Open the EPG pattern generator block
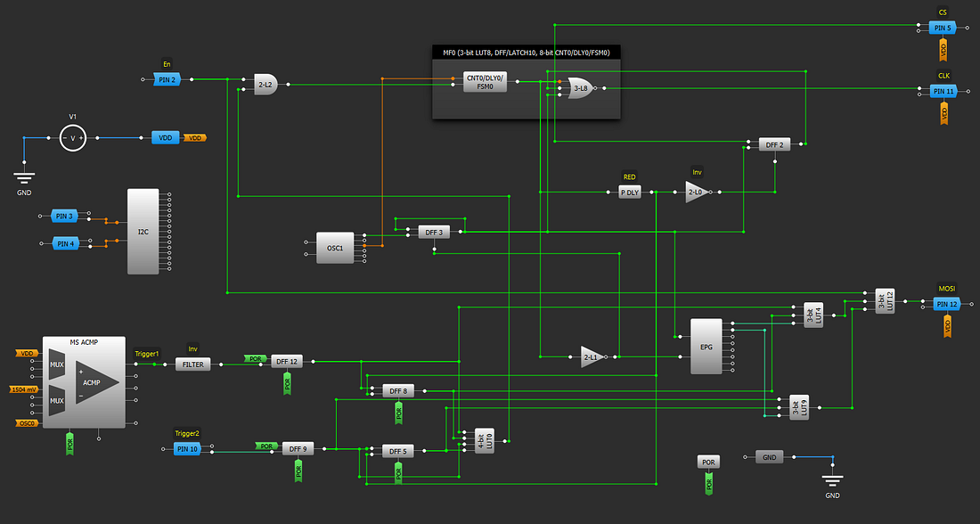Viewport: 980px width, 524px height. point(706,348)
